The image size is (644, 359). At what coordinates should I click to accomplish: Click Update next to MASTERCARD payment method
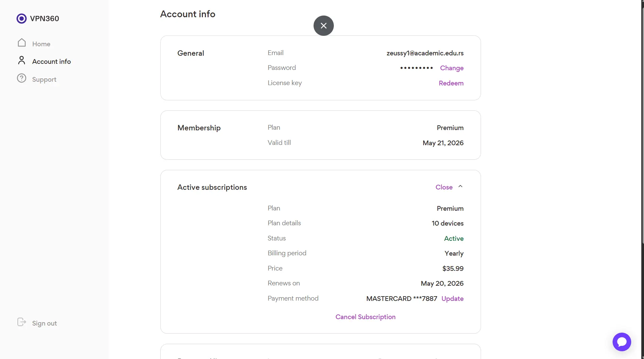[452, 299]
